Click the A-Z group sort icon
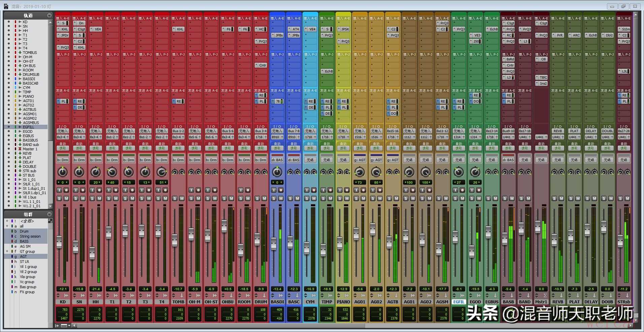The height and width of the screenshot is (332, 644). 50,221
